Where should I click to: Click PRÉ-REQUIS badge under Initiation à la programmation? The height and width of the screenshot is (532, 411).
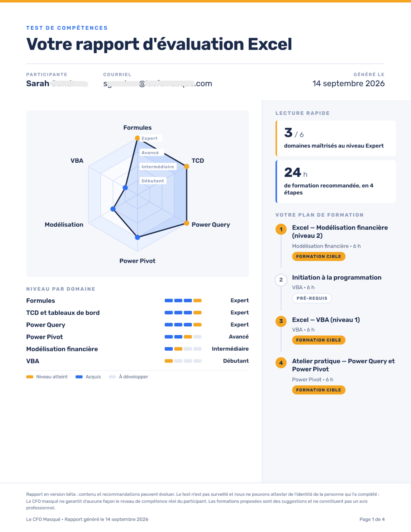[312, 298]
